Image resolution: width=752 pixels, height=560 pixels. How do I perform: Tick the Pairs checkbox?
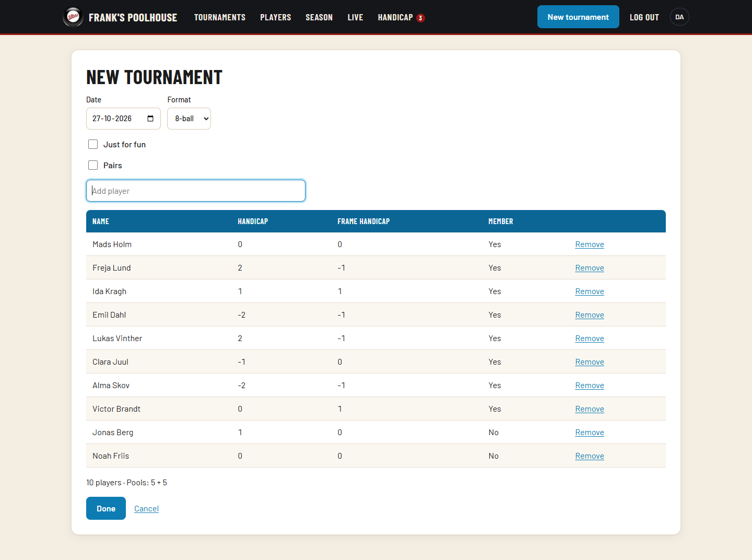[93, 165]
